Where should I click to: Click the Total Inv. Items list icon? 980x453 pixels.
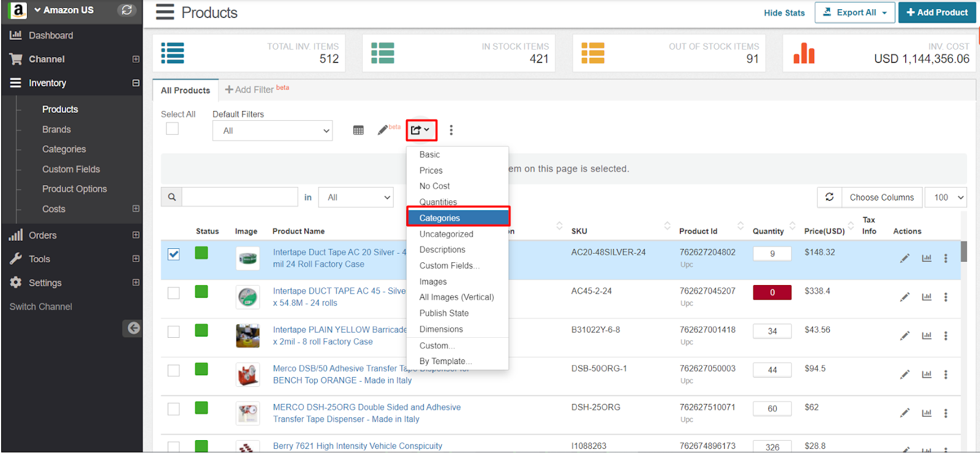[173, 53]
